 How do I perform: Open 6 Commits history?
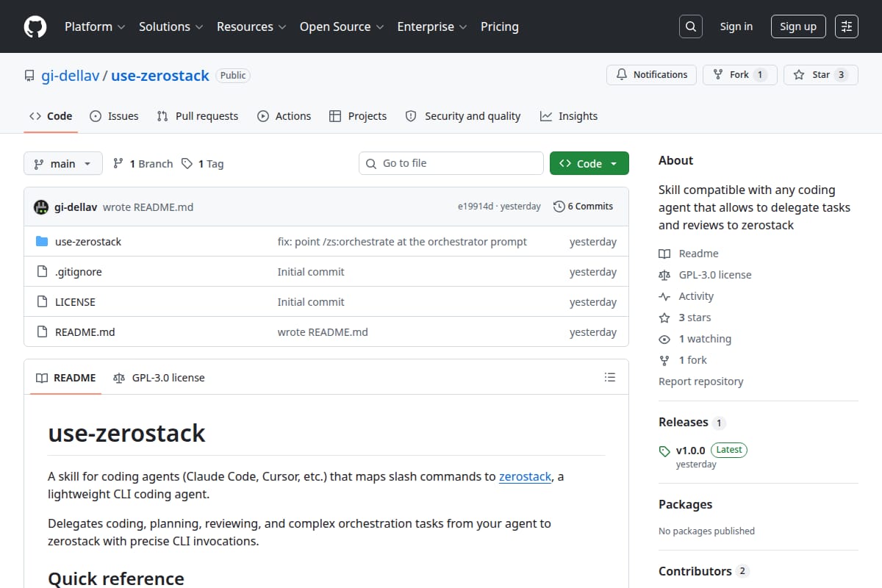point(583,207)
